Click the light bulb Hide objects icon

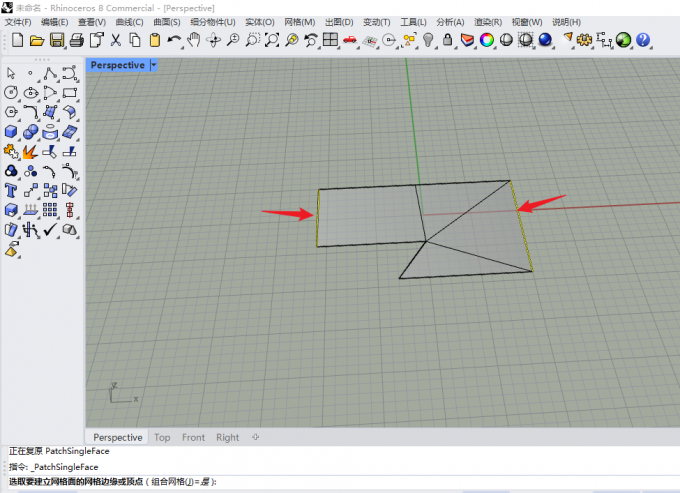click(x=428, y=40)
